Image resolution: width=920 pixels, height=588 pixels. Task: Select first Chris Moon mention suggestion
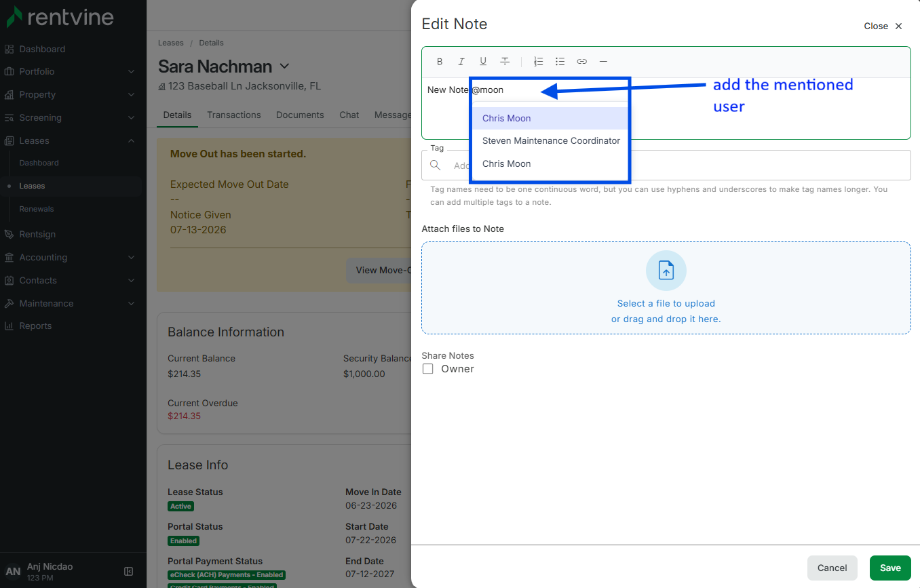point(550,118)
